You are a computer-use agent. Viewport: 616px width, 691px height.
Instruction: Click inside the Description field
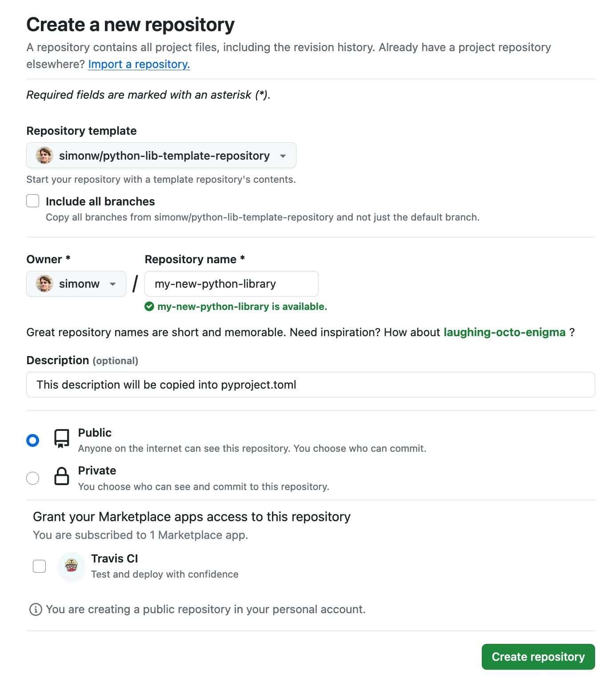coord(310,385)
